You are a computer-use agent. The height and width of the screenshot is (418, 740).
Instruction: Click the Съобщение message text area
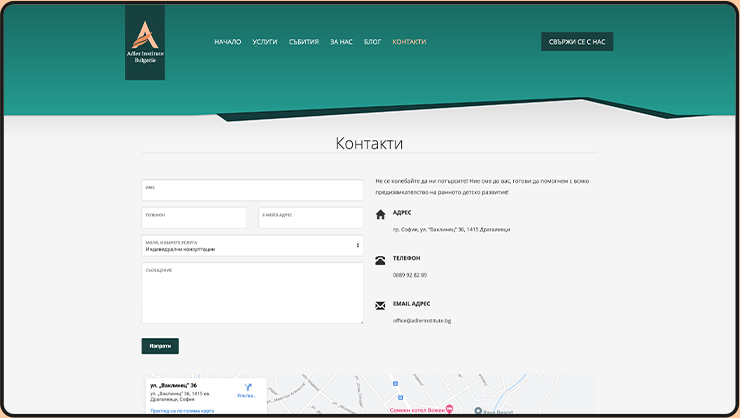252,294
